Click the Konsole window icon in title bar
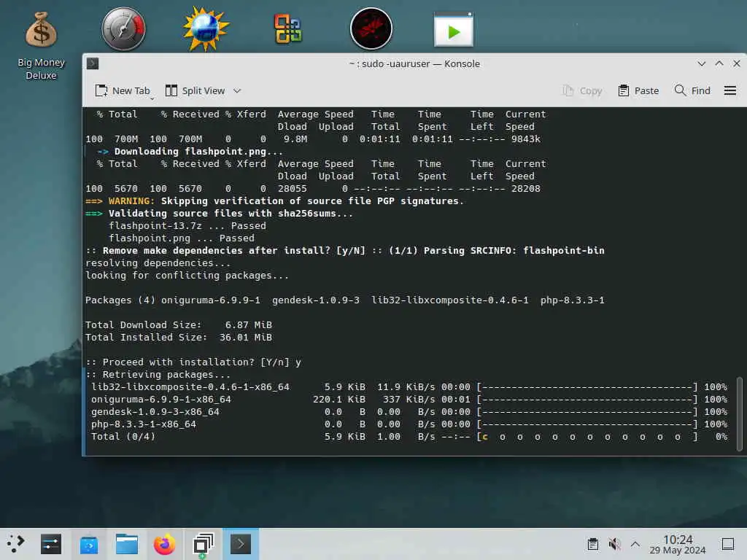 click(x=93, y=63)
